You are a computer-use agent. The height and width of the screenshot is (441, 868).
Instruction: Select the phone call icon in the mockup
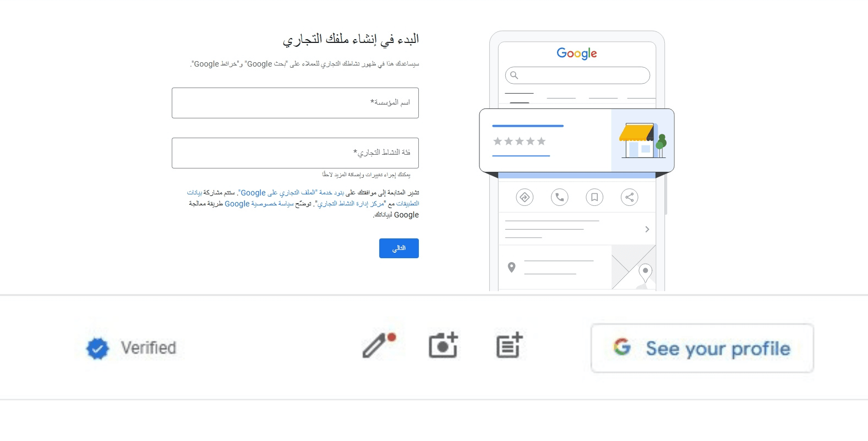tap(560, 197)
